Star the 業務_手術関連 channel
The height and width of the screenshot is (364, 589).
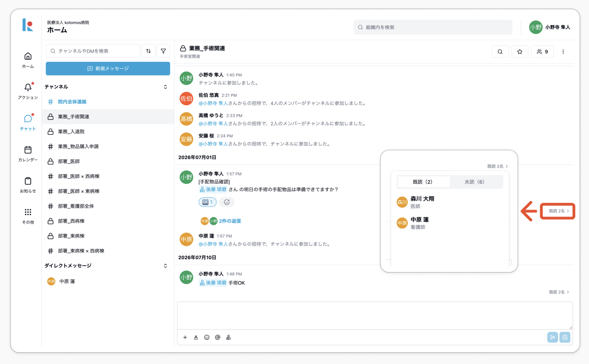pos(520,52)
